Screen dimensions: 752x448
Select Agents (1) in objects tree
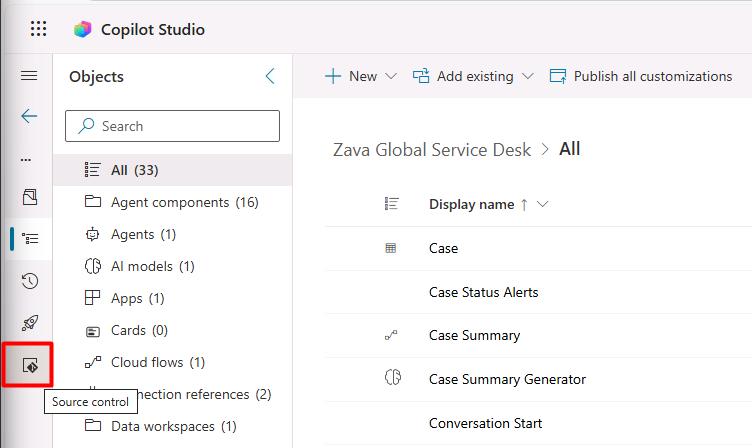(x=173, y=234)
